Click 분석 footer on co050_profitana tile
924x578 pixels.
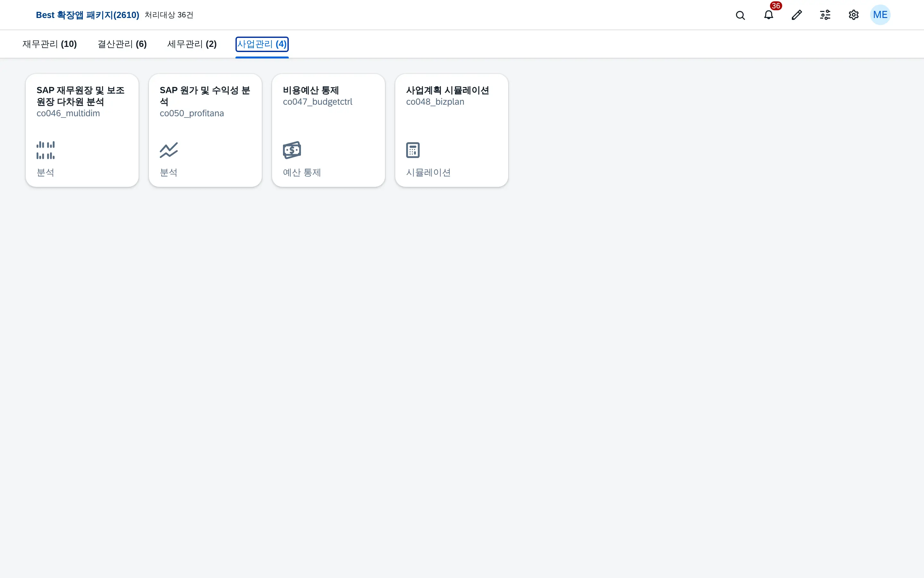point(169,173)
